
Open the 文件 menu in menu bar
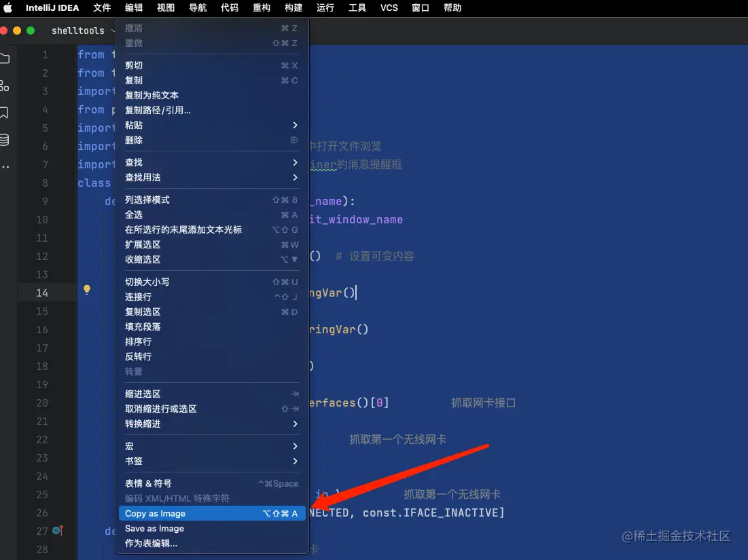[102, 7]
